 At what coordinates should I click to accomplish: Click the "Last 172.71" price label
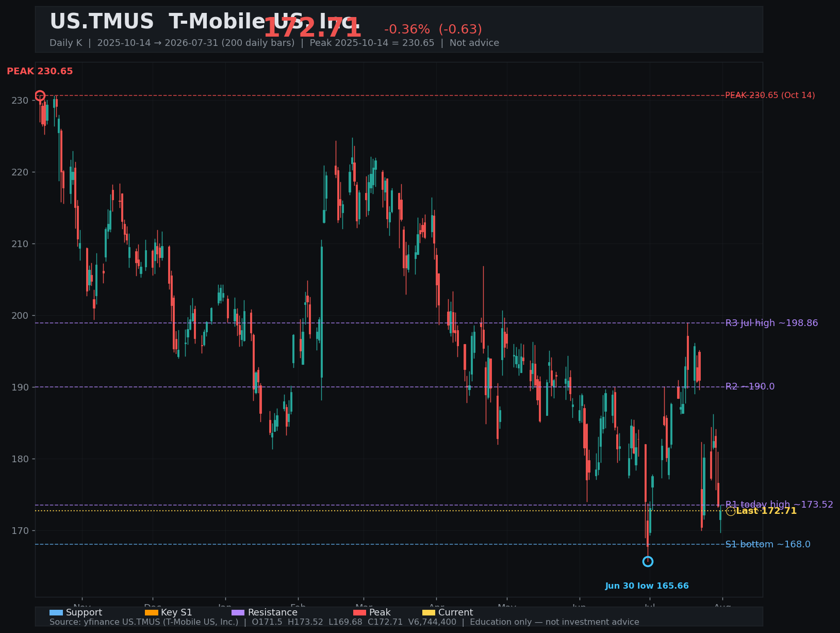coord(766,511)
